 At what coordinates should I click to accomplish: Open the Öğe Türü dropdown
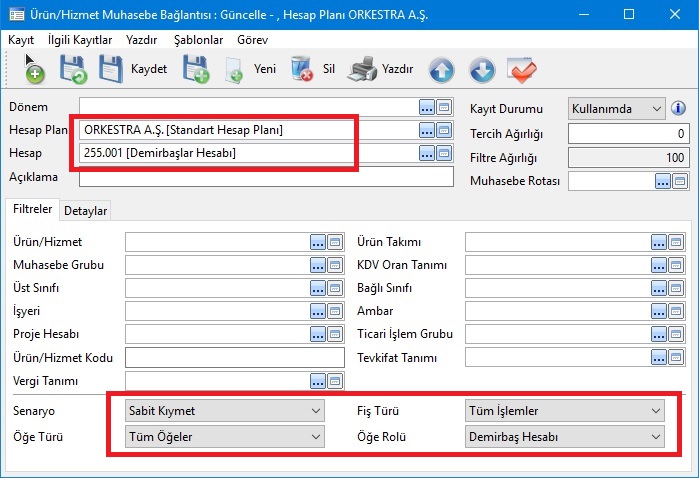pyautogui.click(x=225, y=436)
